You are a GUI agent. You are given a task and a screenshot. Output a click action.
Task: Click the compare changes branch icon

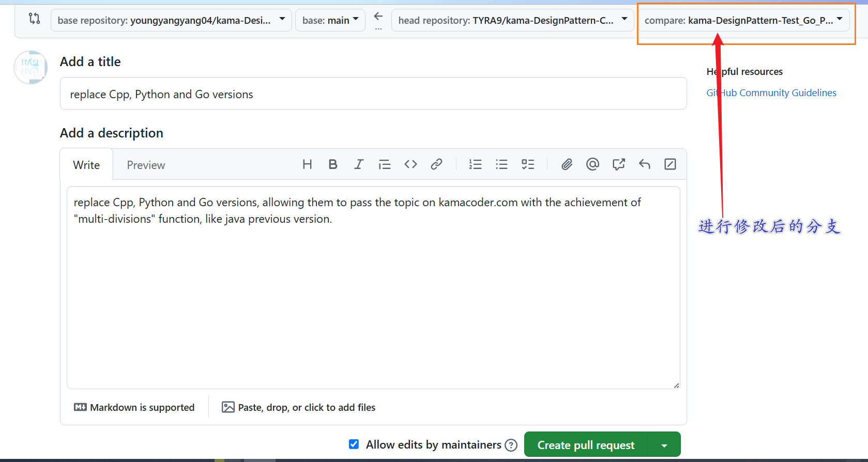(x=34, y=19)
